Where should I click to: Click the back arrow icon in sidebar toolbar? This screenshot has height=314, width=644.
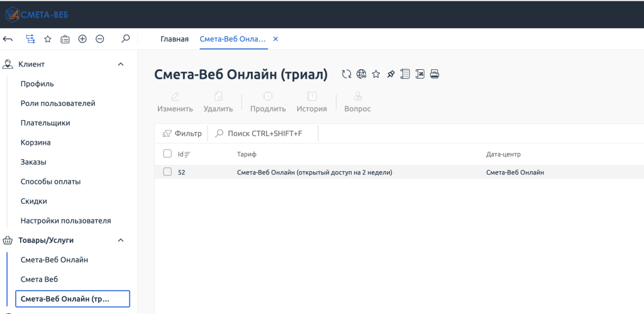point(8,39)
